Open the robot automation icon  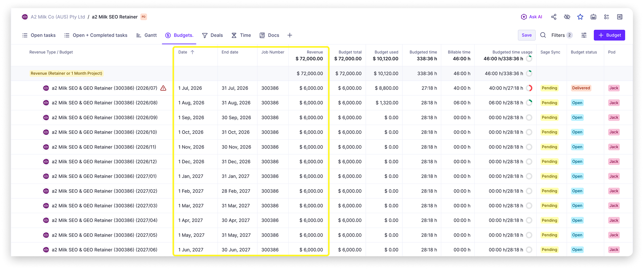click(593, 17)
